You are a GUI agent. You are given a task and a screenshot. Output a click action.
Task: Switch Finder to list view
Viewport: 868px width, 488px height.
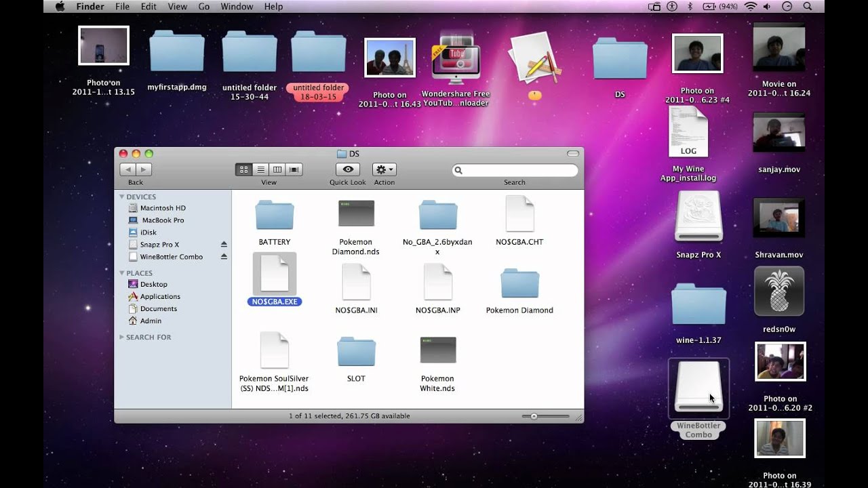(x=260, y=169)
